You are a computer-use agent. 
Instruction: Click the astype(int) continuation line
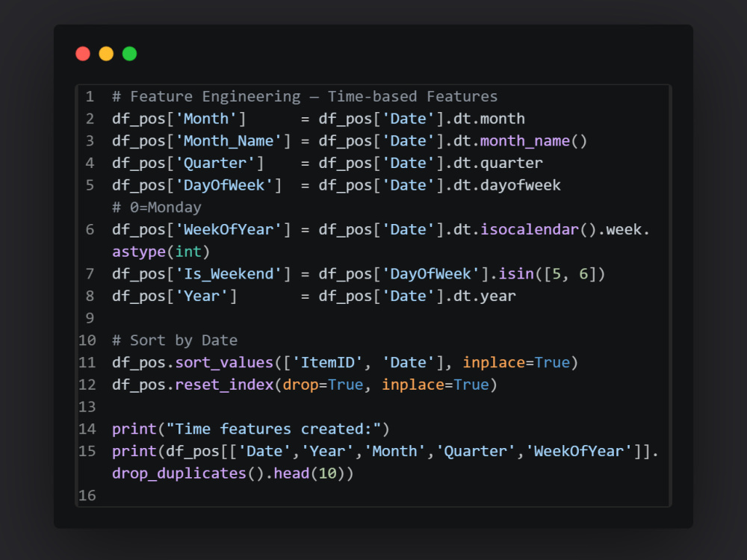coord(161,252)
